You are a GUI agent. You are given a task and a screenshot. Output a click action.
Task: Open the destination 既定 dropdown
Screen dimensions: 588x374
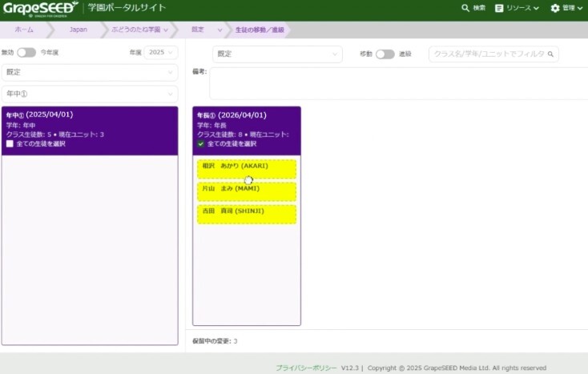(x=277, y=54)
